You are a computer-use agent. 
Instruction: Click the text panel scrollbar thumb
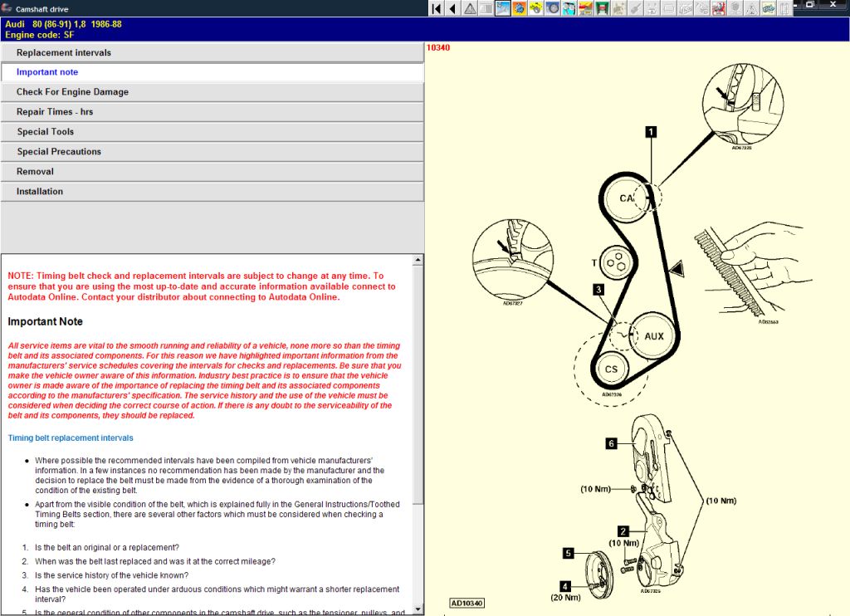[418, 384]
